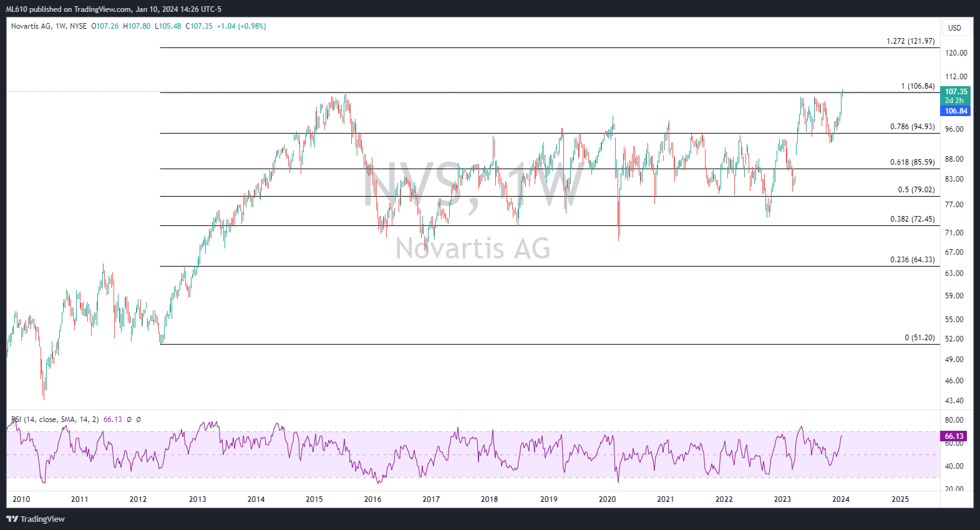Click 88.00 on the price axis
980x530 pixels.
[954, 159]
